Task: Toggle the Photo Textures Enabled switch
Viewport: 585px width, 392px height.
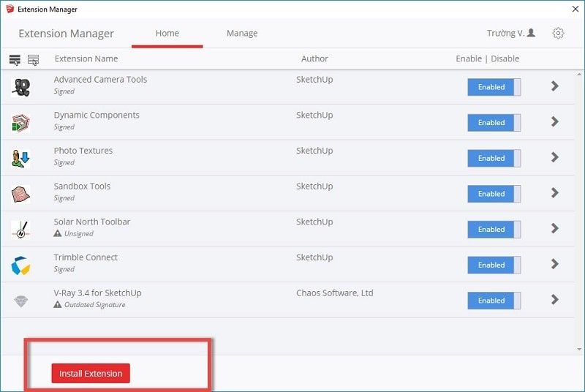Action: pos(494,158)
